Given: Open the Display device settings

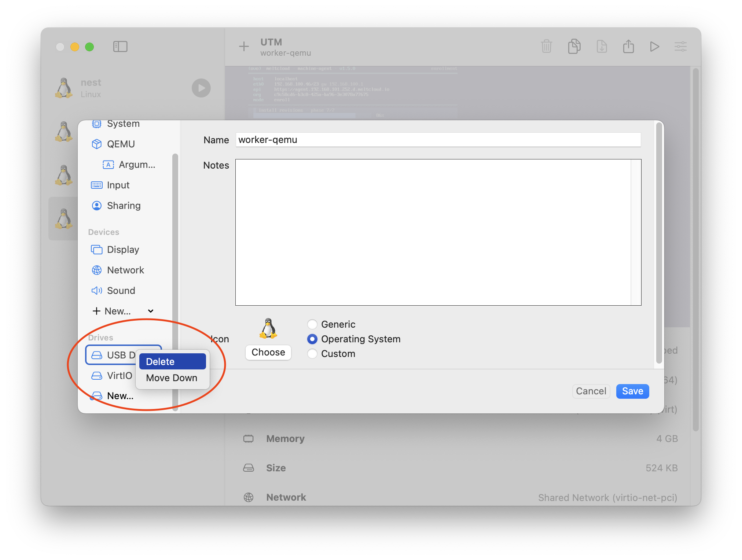Looking at the screenshot, I should pos(123,250).
